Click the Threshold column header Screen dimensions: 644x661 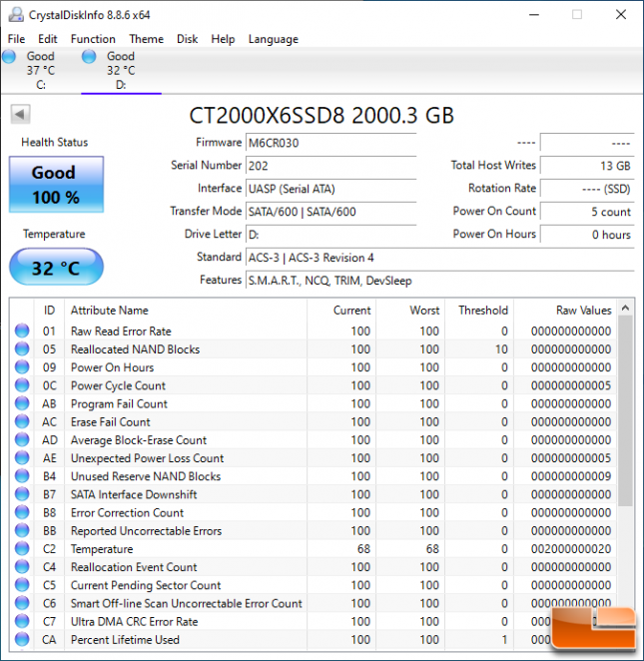coord(479,311)
